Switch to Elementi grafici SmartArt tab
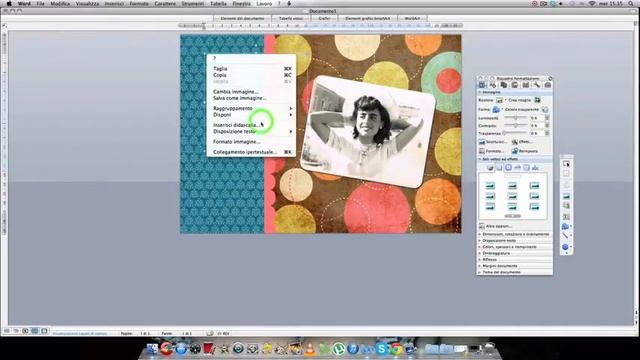This screenshot has width=640, height=360. click(367, 18)
